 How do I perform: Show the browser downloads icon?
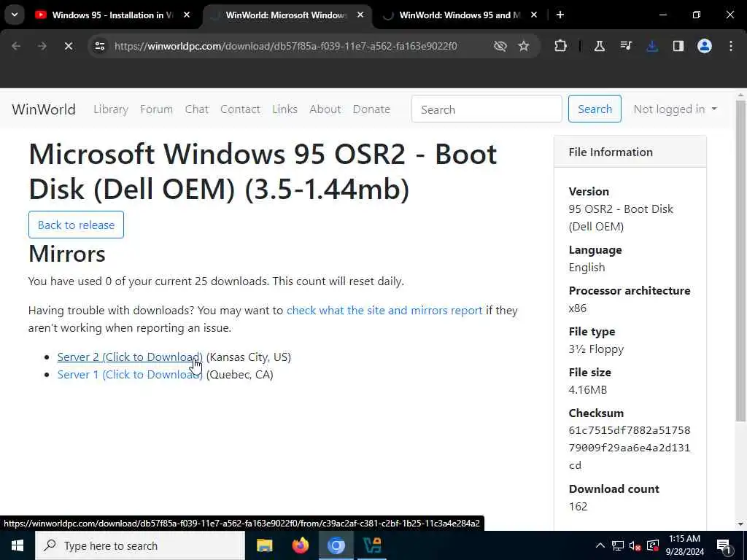pos(652,46)
